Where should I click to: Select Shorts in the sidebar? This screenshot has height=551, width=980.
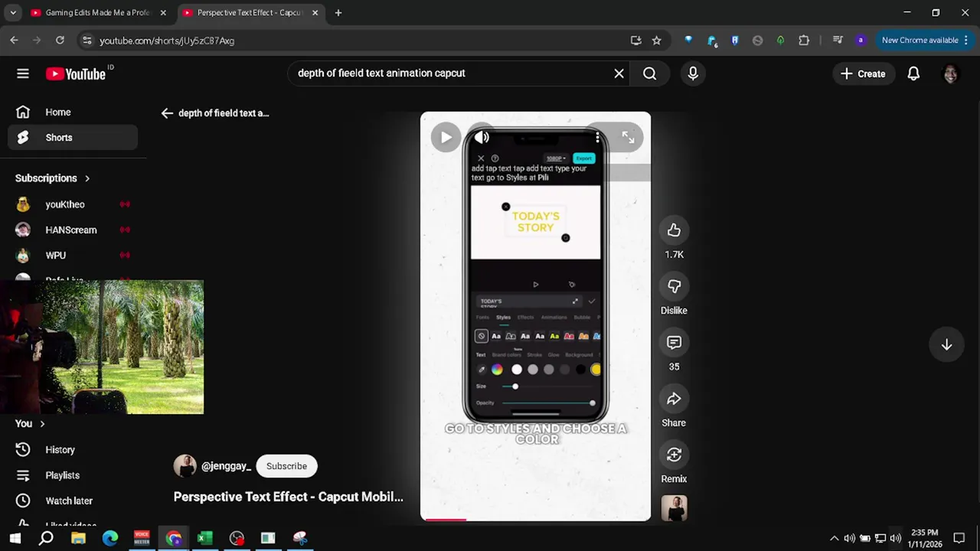click(73, 138)
